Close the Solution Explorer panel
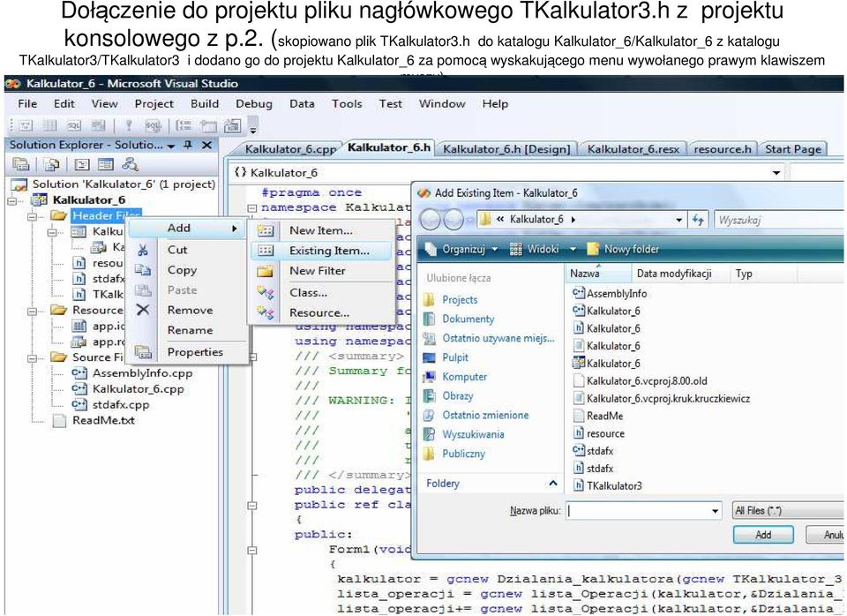 (x=206, y=146)
